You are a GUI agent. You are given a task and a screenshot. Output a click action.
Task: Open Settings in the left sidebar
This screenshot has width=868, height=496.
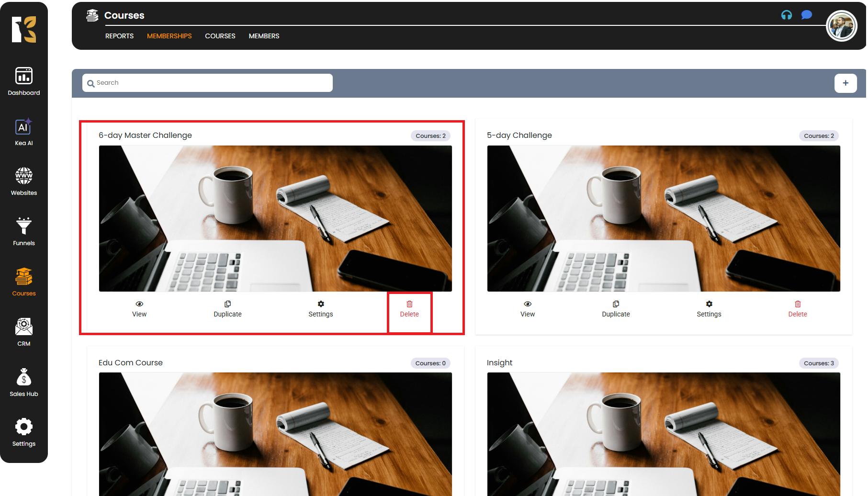tap(23, 432)
